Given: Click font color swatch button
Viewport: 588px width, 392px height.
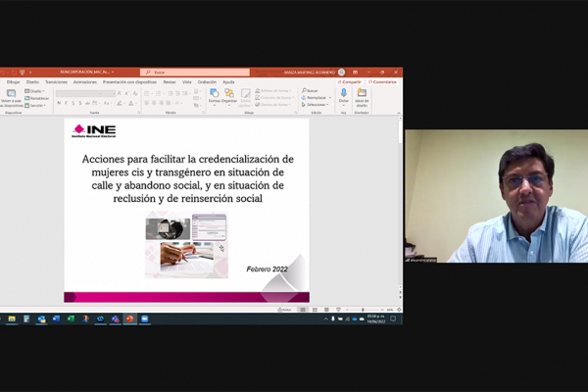Looking at the screenshot, I should 131,103.
